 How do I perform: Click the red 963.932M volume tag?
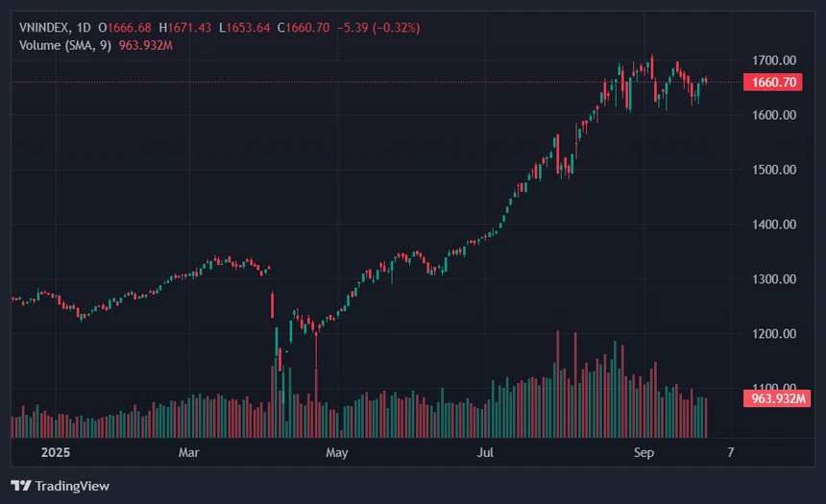(776, 398)
